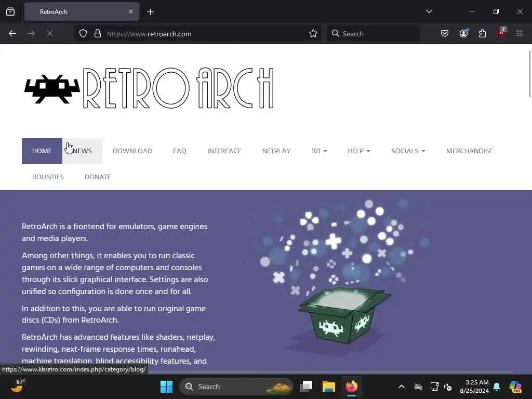The height and width of the screenshot is (399, 532).
Task: Show hidden system tray icons
Action: [402, 387]
